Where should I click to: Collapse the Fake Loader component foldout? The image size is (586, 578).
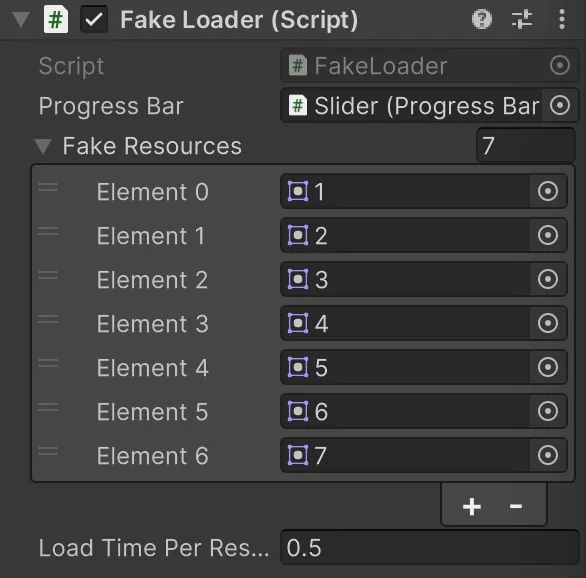tap(21, 19)
